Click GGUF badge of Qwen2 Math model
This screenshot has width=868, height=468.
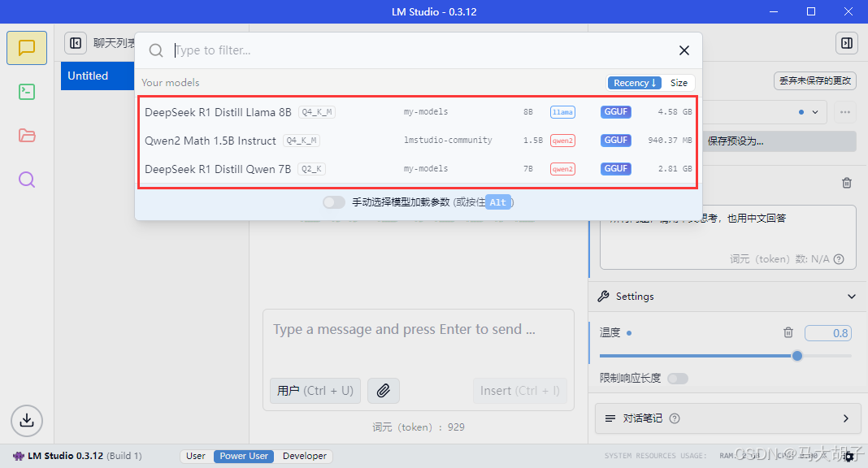[x=615, y=140]
